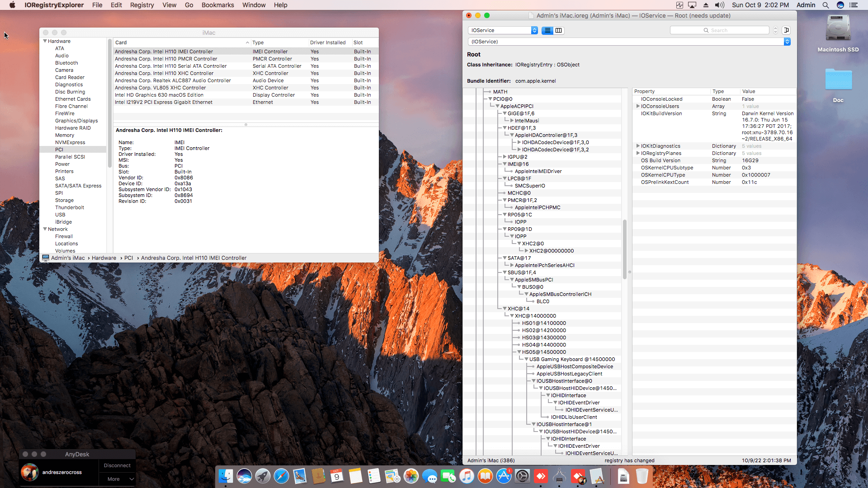Expand the IOKitDiagnostics dictionary

638,146
